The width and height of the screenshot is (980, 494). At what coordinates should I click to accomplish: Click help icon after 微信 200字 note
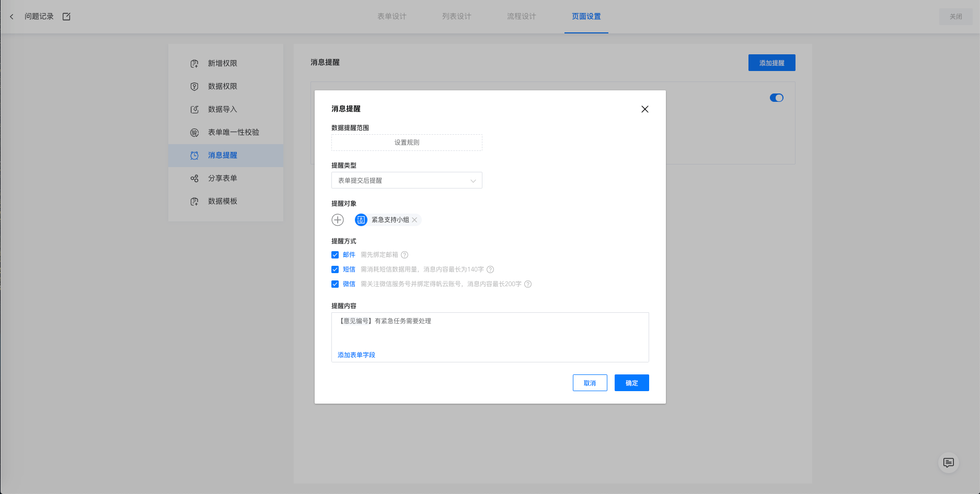528,284
